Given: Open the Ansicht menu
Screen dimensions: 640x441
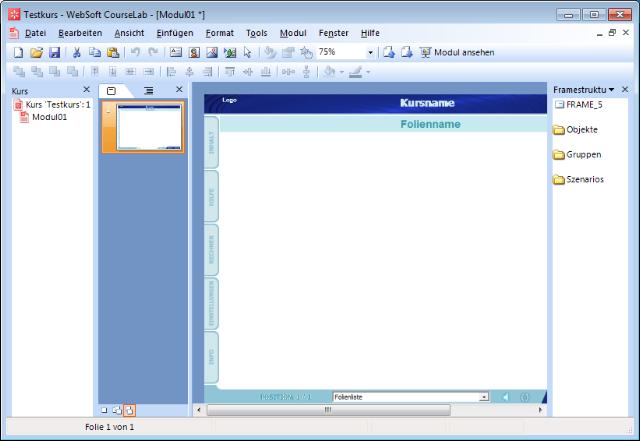Looking at the screenshot, I should 129,33.
